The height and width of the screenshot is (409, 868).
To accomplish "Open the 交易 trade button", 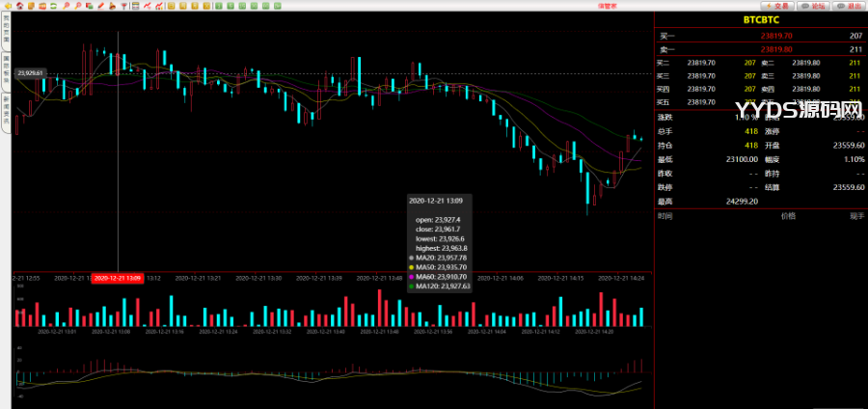I will (x=779, y=6).
